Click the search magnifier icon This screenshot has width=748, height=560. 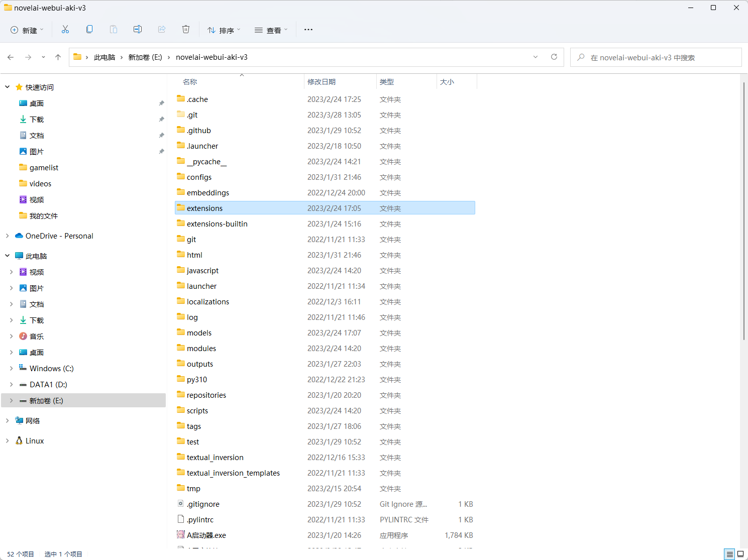point(581,57)
